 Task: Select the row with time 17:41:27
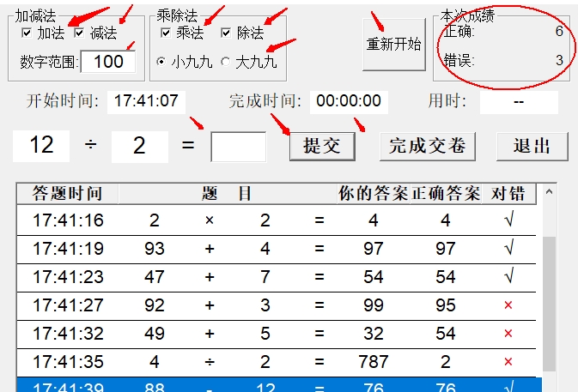276,305
